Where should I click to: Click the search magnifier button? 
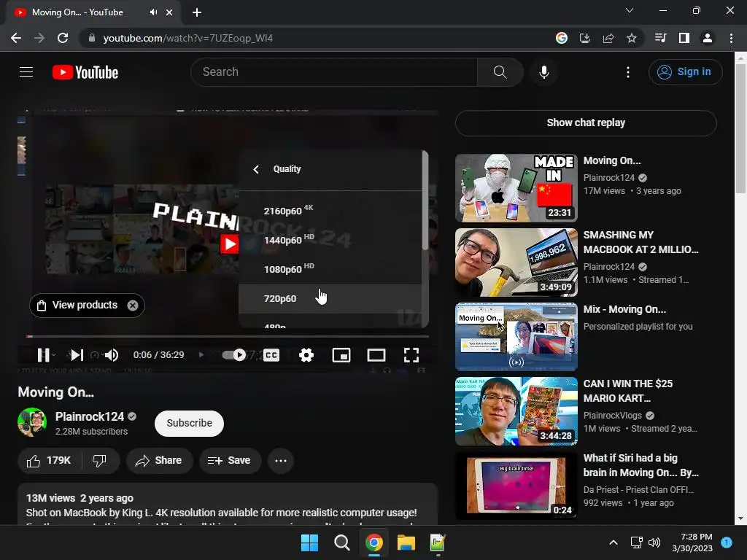click(x=500, y=72)
